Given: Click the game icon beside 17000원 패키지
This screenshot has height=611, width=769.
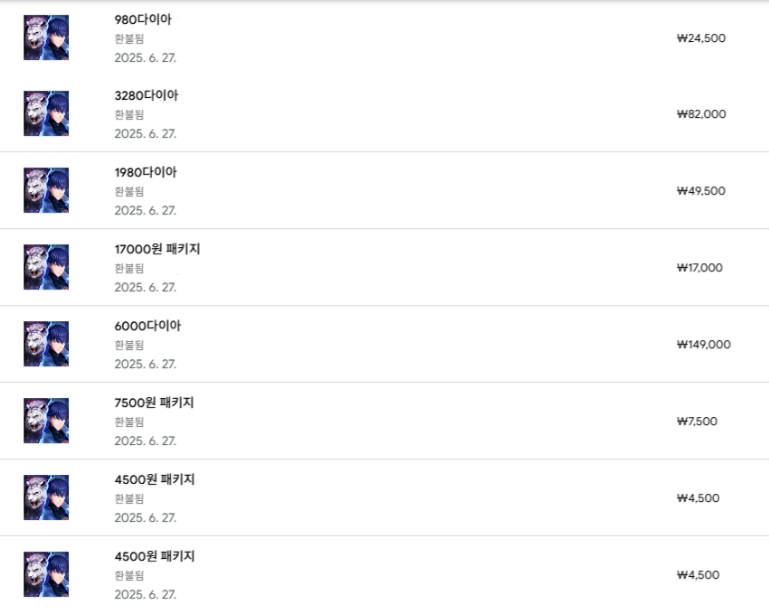Looking at the screenshot, I should point(46,267).
